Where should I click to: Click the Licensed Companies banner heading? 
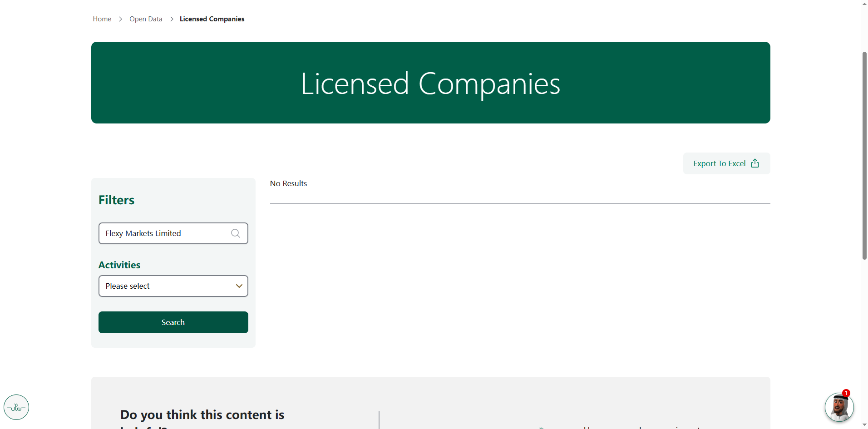[430, 84]
